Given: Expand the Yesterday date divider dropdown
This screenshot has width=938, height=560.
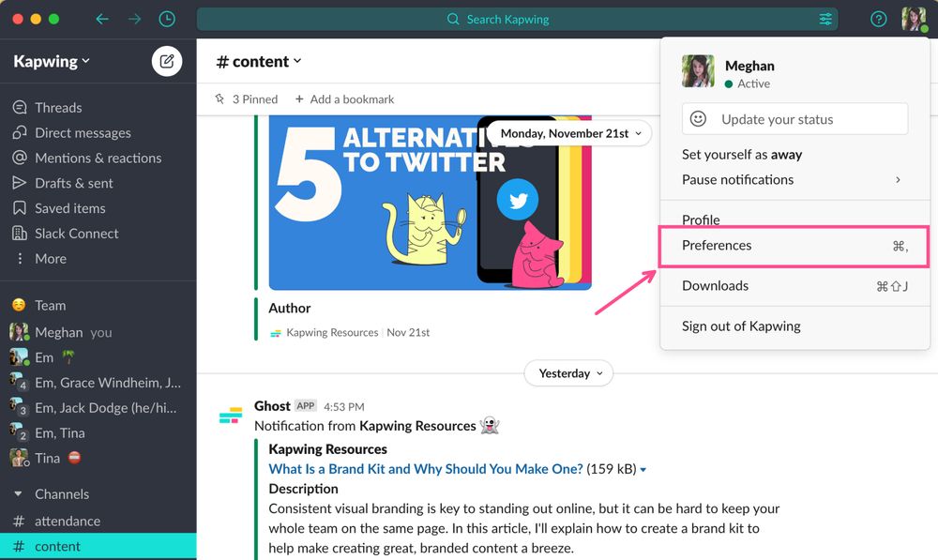Looking at the screenshot, I should (568, 373).
